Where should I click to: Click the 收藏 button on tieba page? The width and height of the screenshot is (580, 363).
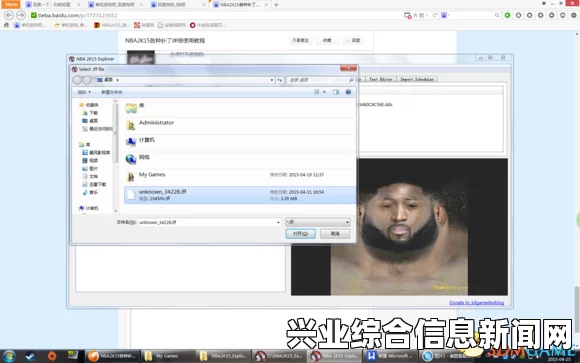click(x=327, y=40)
